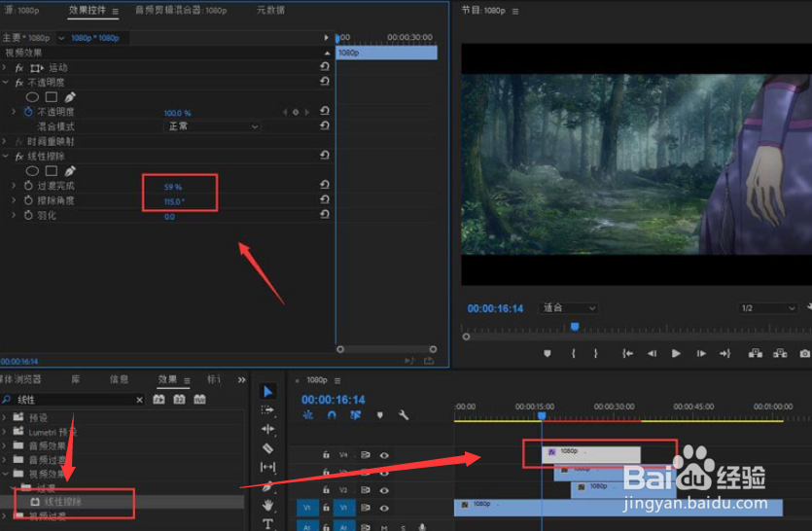Viewport: 812px width, 531px height.
Task: Open the 混合模式 正常 dropdown
Action: [x=212, y=126]
